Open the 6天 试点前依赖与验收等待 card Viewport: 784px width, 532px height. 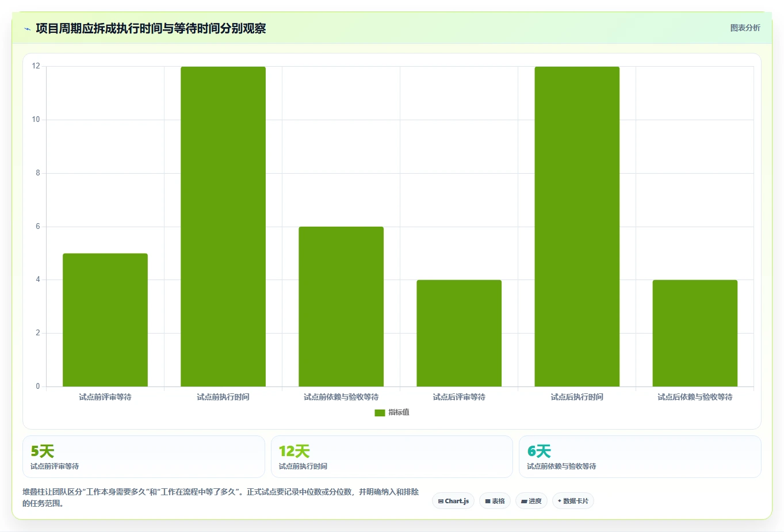click(640, 457)
